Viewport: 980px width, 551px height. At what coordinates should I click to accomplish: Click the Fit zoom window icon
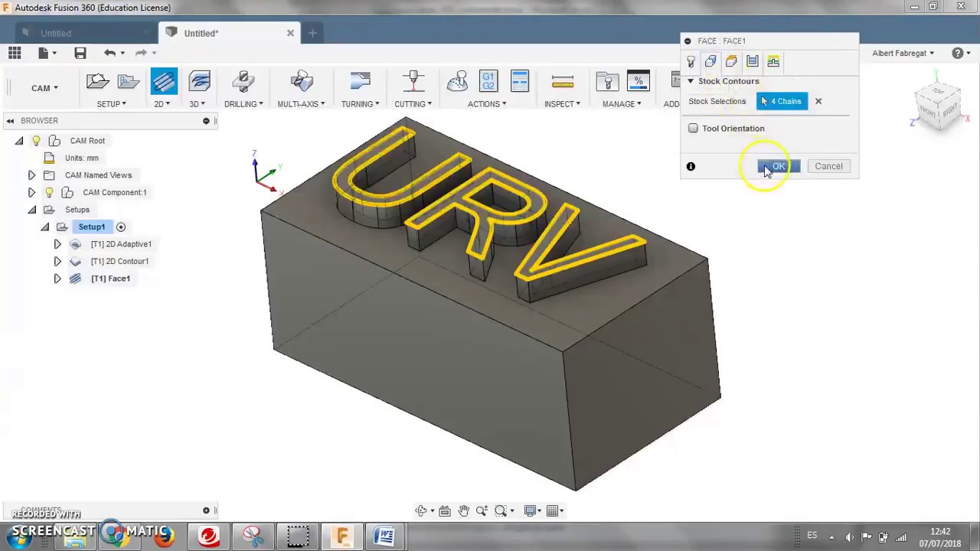(501, 510)
